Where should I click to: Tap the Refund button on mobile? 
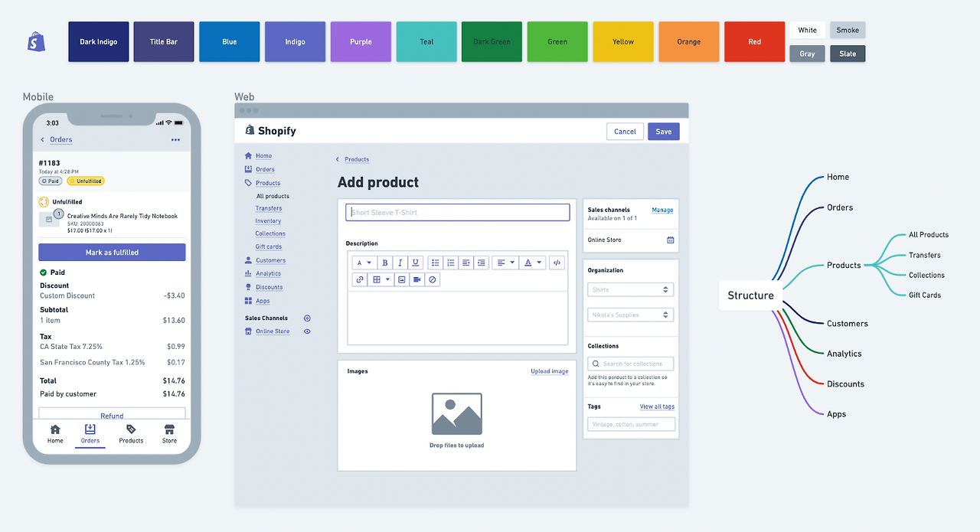[x=112, y=414]
